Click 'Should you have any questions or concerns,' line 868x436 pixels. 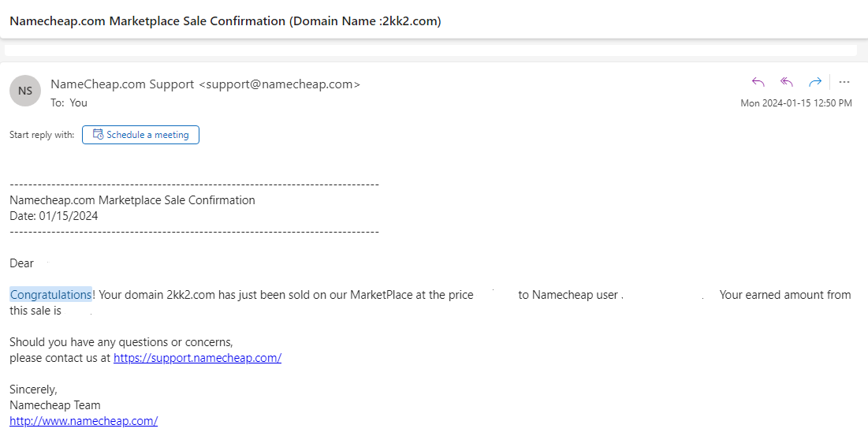[x=121, y=342]
